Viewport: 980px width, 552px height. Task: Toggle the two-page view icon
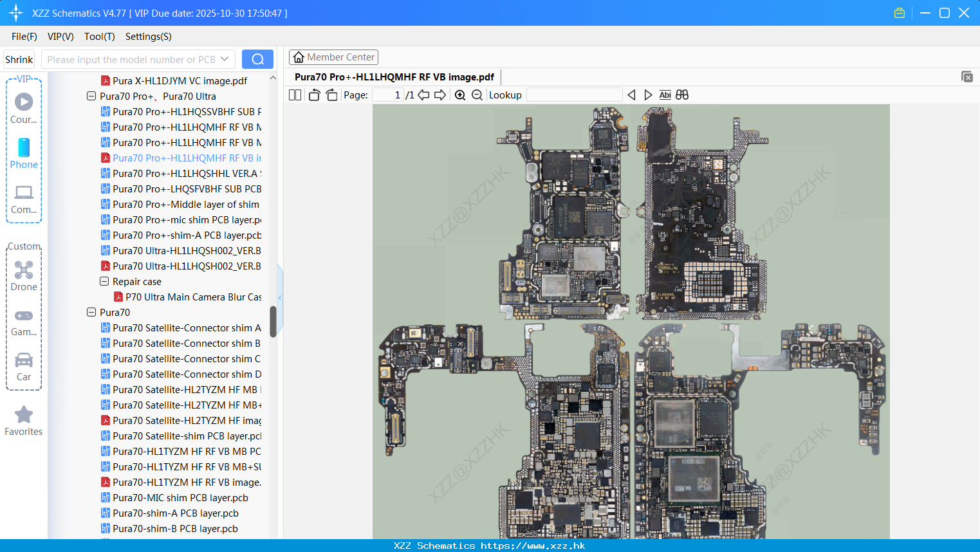pos(295,95)
